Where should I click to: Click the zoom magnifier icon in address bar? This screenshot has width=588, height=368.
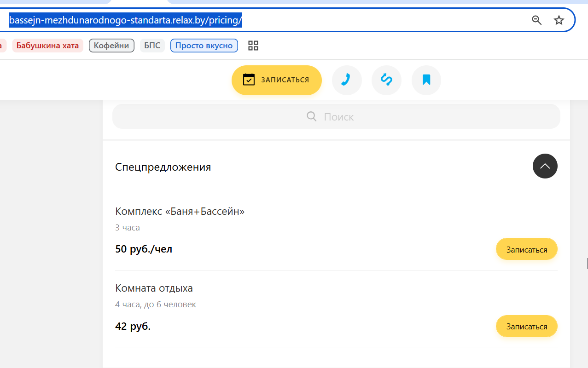pos(536,20)
